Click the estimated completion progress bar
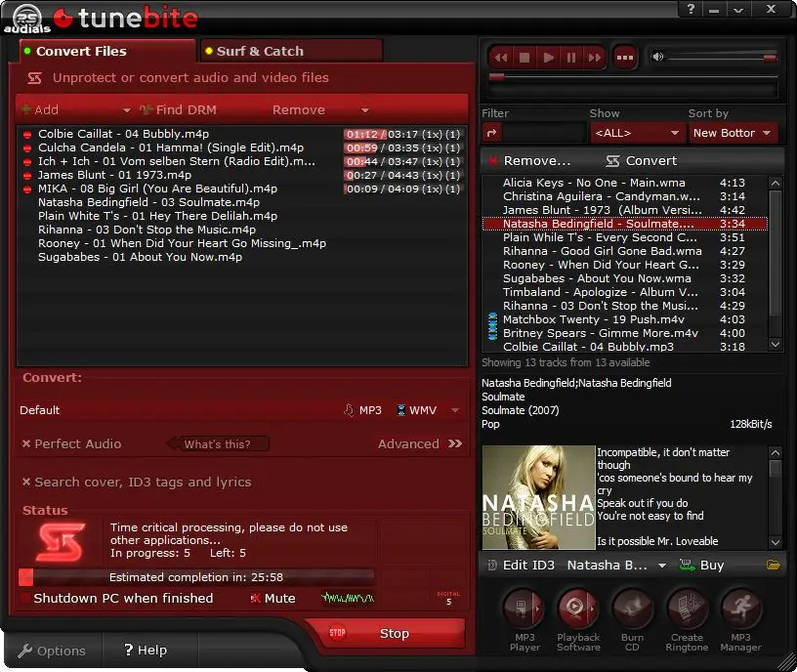Screen dimensions: 797x672 [196, 577]
